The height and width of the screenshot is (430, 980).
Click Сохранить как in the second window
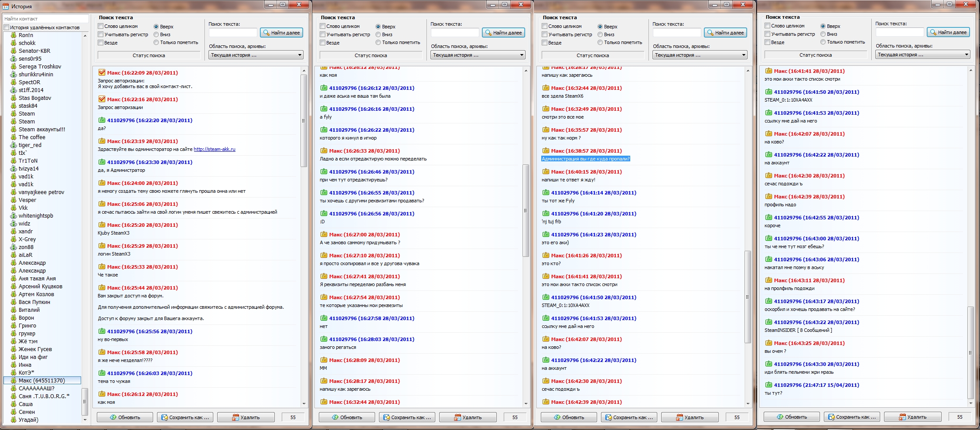pyautogui.click(x=407, y=417)
